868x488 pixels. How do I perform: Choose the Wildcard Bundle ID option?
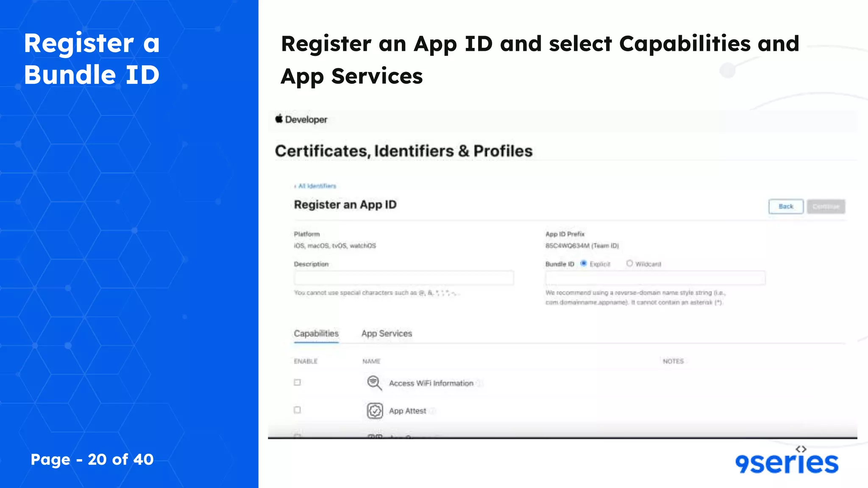coord(629,263)
